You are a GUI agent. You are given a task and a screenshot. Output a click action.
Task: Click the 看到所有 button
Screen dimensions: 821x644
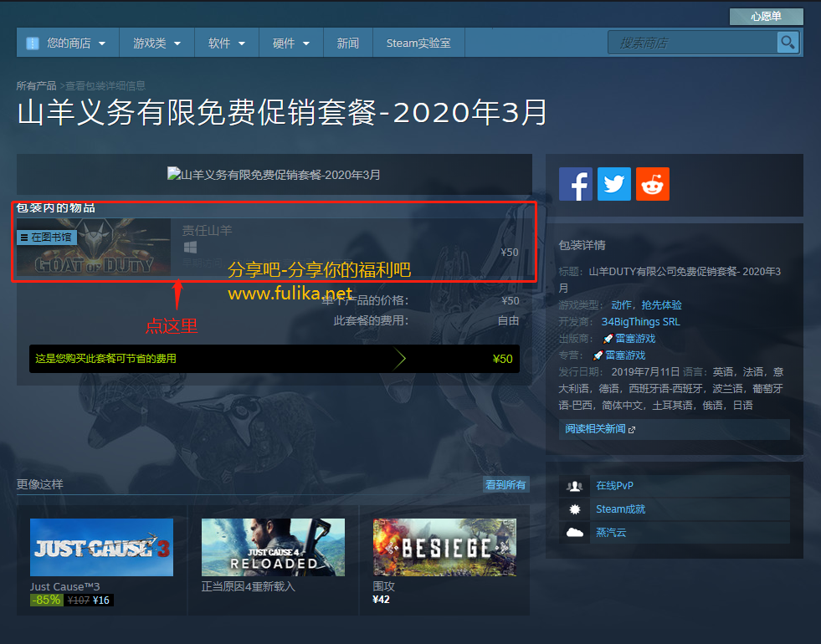point(505,485)
